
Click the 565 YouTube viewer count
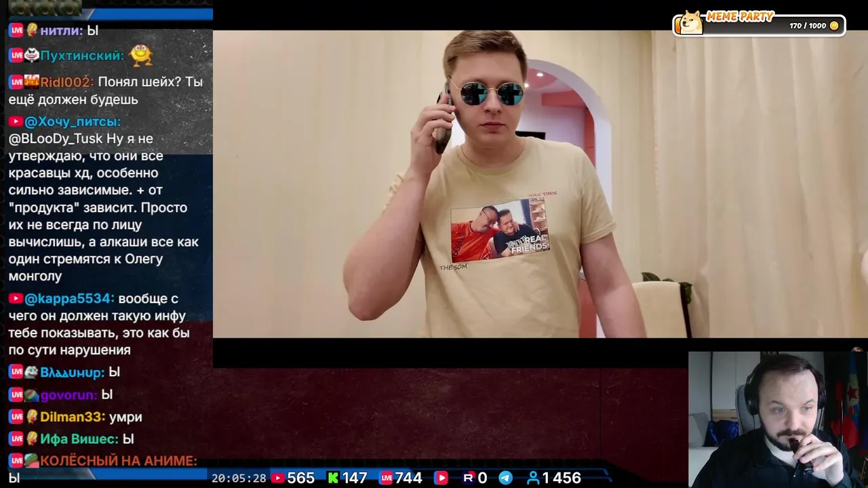pos(300,478)
